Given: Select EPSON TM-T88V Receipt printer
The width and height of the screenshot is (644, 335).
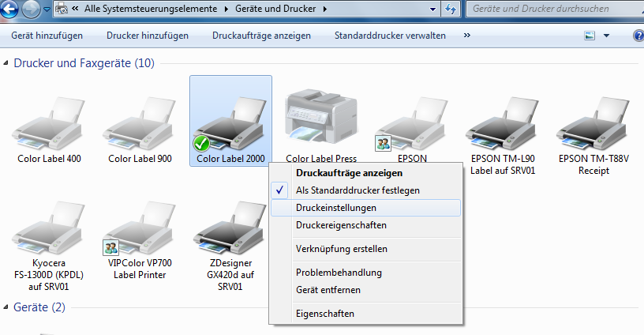Looking at the screenshot, I should coord(593,137).
